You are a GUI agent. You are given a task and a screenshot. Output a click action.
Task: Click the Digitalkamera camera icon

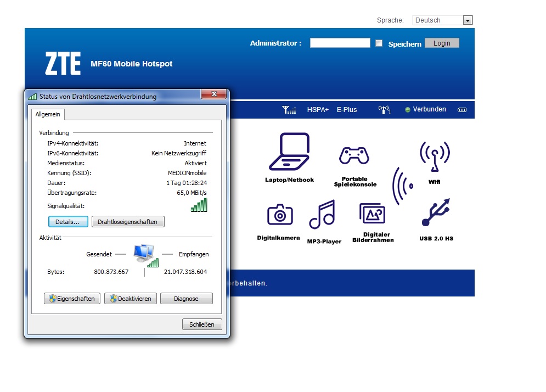tap(280, 215)
